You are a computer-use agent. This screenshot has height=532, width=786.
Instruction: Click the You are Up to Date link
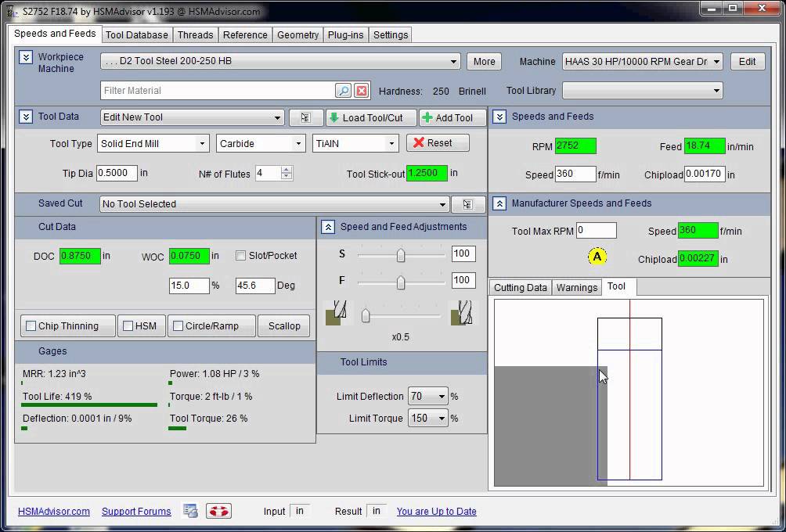pos(437,512)
